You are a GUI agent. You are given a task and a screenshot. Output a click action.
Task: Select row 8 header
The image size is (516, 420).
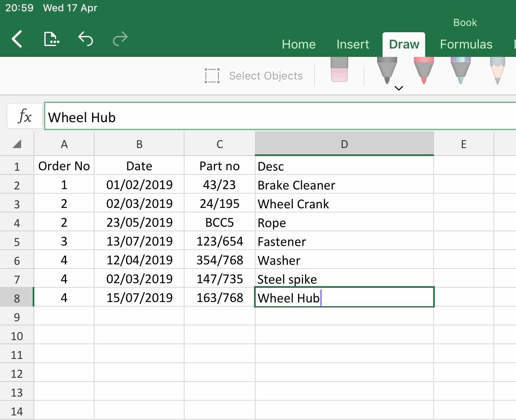coord(17,297)
